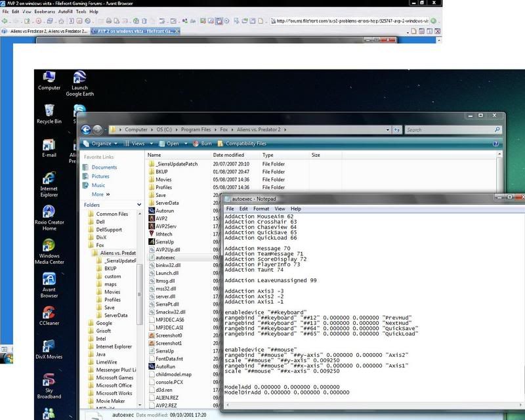Launch Google Earth from the desktop
525x420 pixels.
[x=79, y=84]
